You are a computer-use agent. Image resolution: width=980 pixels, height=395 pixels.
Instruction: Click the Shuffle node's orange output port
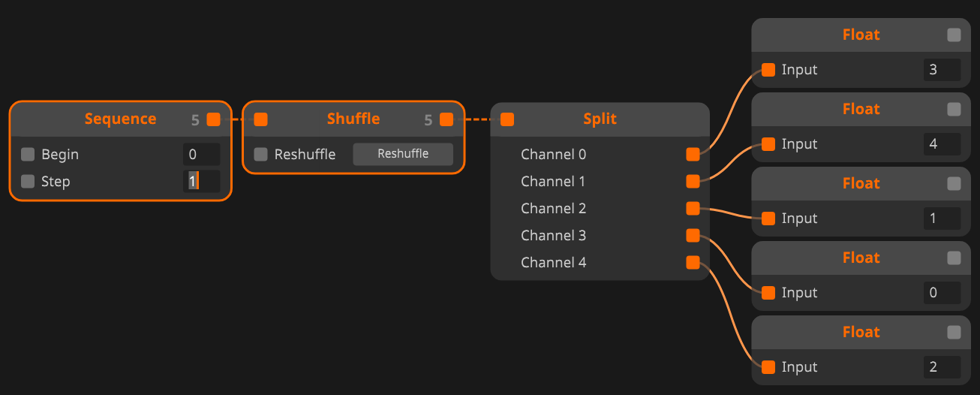[446, 119]
